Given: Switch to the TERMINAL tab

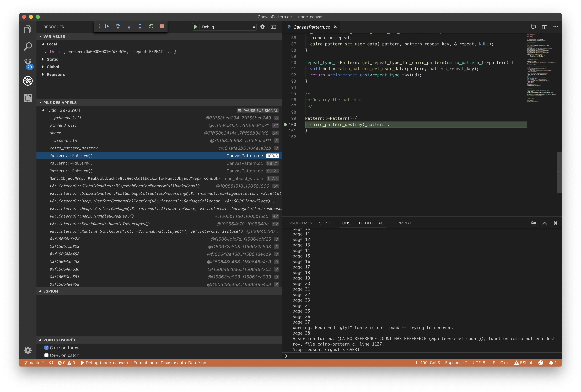Looking at the screenshot, I should click(x=402, y=223).
